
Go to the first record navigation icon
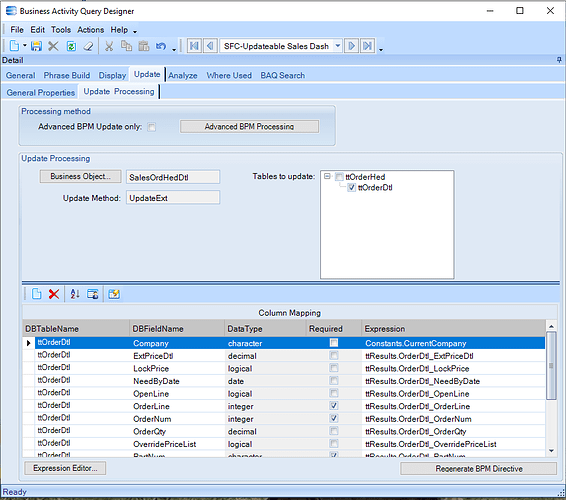[194, 46]
